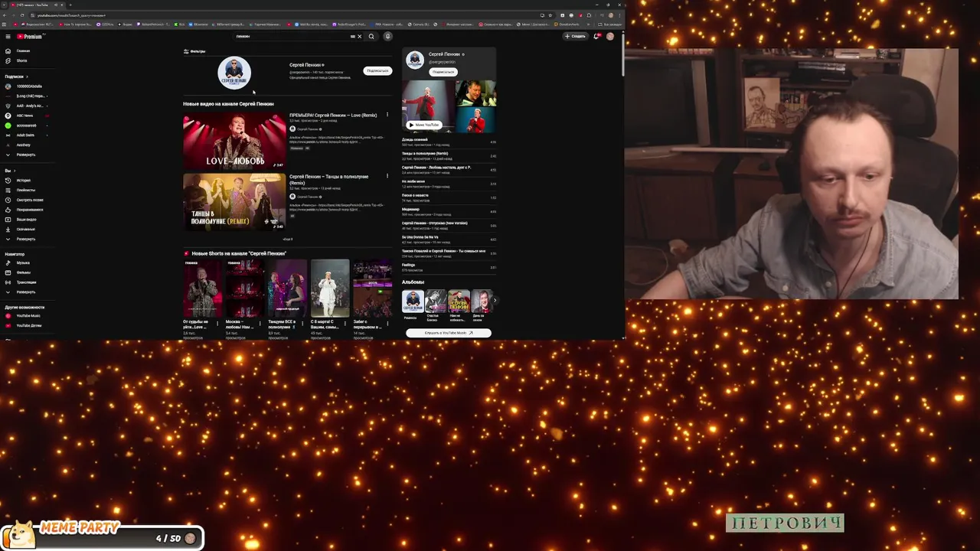Open the С 8 марта Short
This screenshot has width=980, height=551.
click(x=330, y=289)
